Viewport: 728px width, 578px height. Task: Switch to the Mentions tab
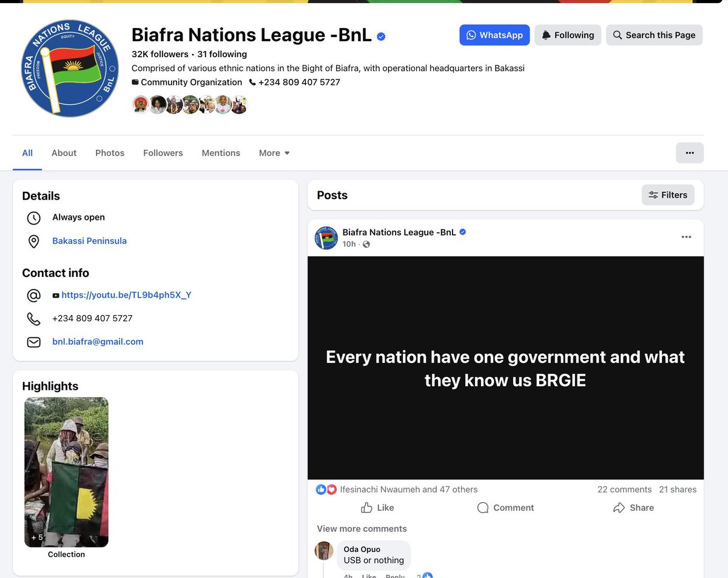pyautogui.click(x=221, y=153)
